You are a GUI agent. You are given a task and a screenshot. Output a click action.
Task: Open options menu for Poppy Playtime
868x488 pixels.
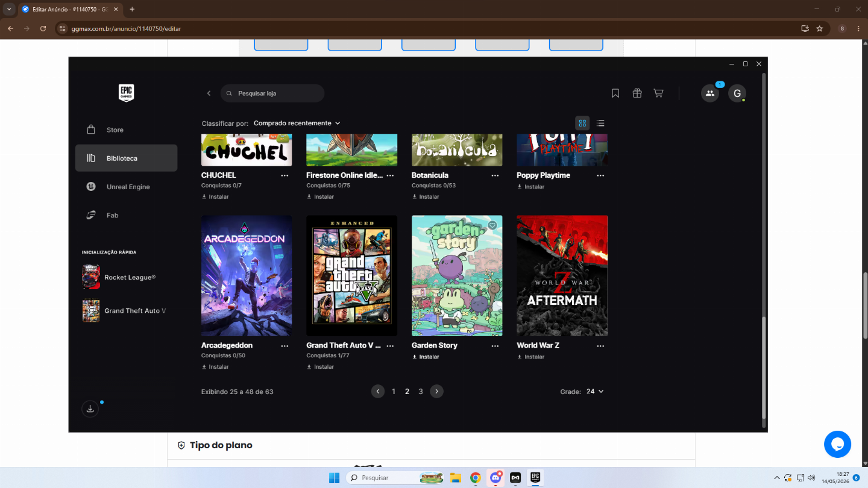click(x=600, y=176)
